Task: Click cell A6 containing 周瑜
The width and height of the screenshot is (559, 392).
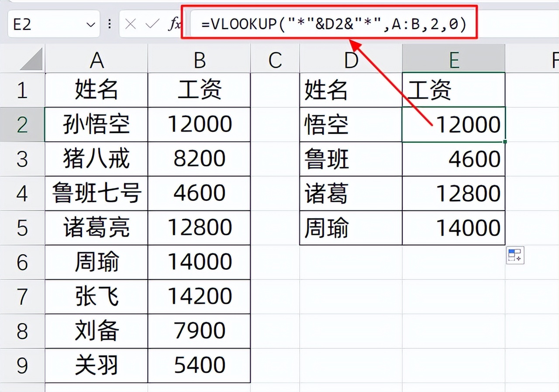Action: (x=97, y=262)
